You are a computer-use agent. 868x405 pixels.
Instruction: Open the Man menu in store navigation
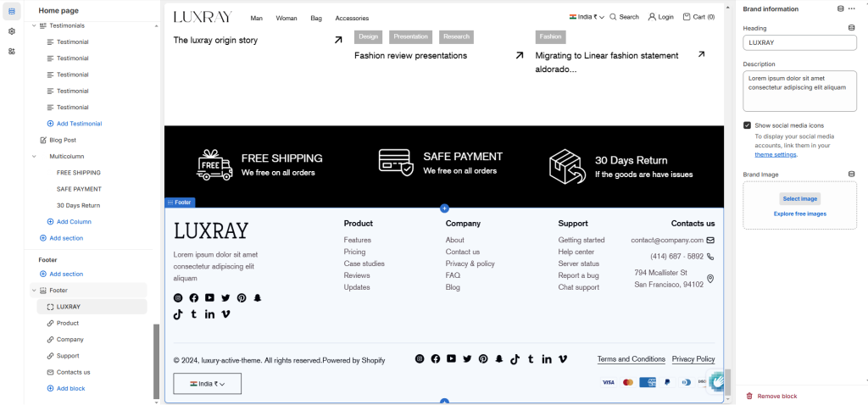coord(256,19)
